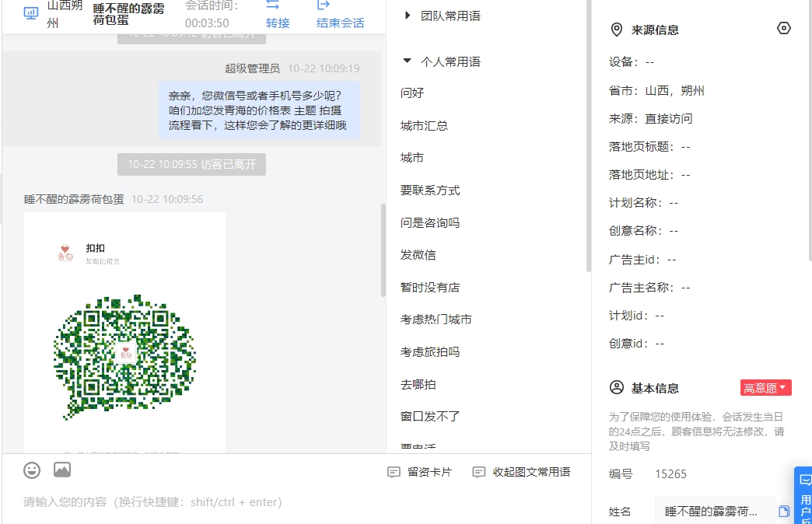Select the 城市 quick phrase
812x524 pixels.
click(x=412, y=158)
